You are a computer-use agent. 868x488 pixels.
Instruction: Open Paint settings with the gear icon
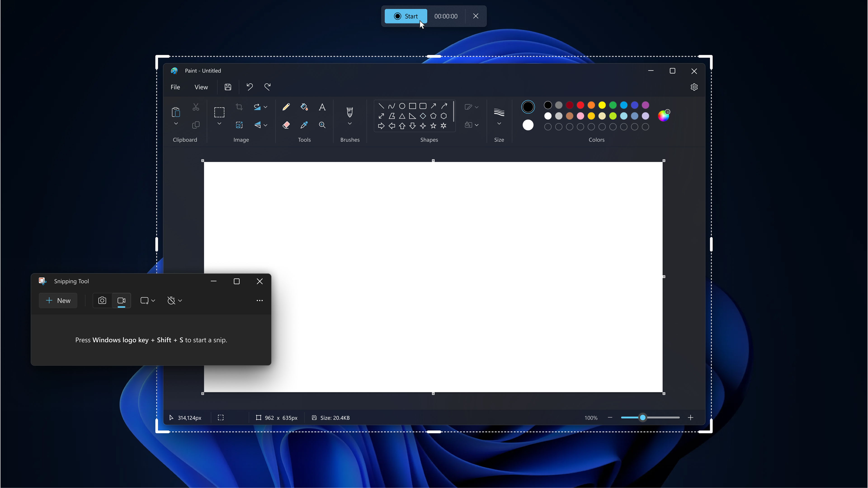[694, 87]
